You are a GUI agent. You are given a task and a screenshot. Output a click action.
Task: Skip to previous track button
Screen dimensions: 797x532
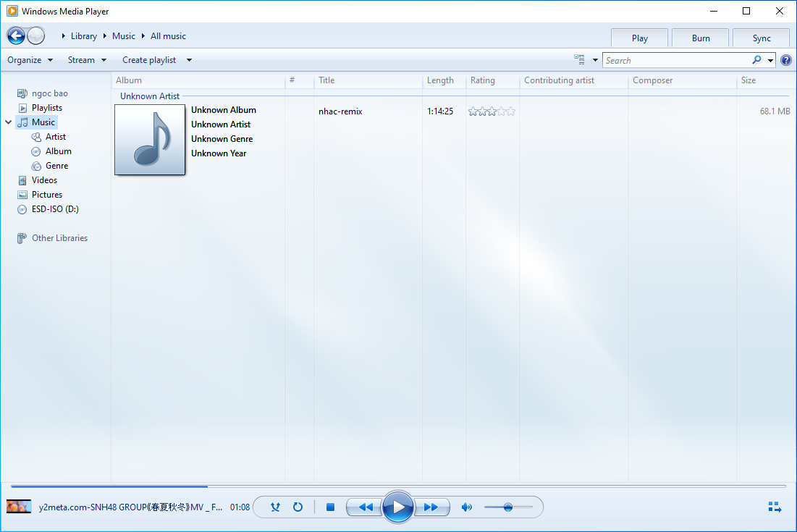coord(365,507)
